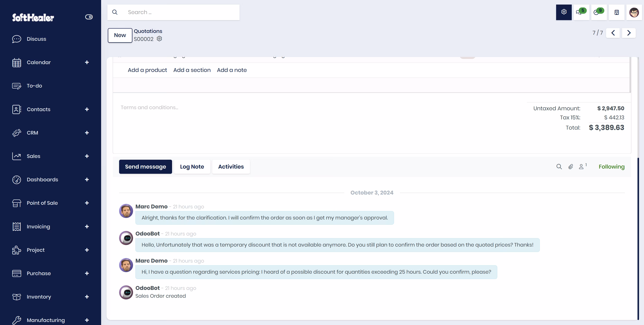Viewport: 644px width, 325px height.
Task: Expand the Point of Sale submenu plus
Action: coord(87,203)
